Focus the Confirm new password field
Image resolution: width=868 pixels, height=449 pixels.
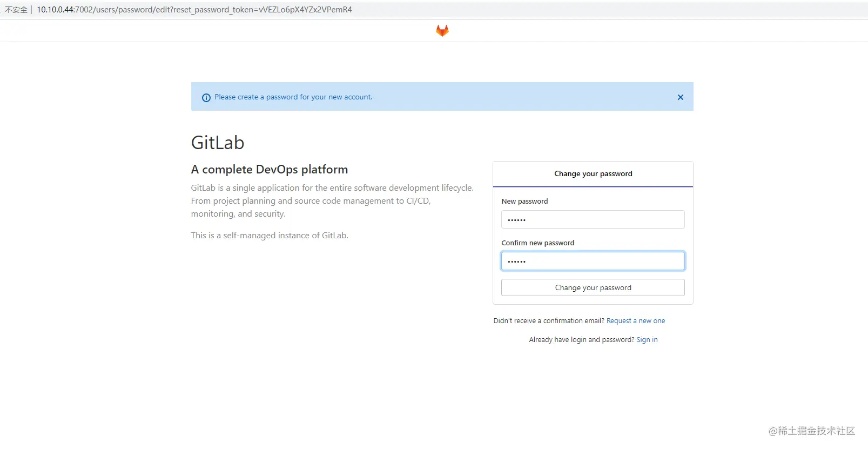pos(593,261)
